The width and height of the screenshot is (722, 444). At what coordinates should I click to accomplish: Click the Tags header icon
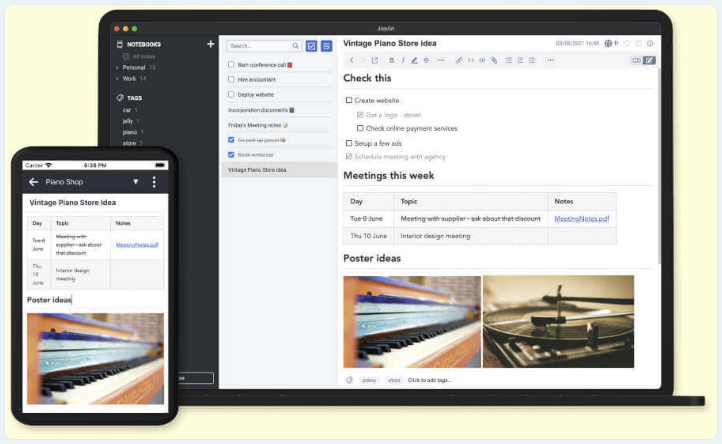click(120, 98)
